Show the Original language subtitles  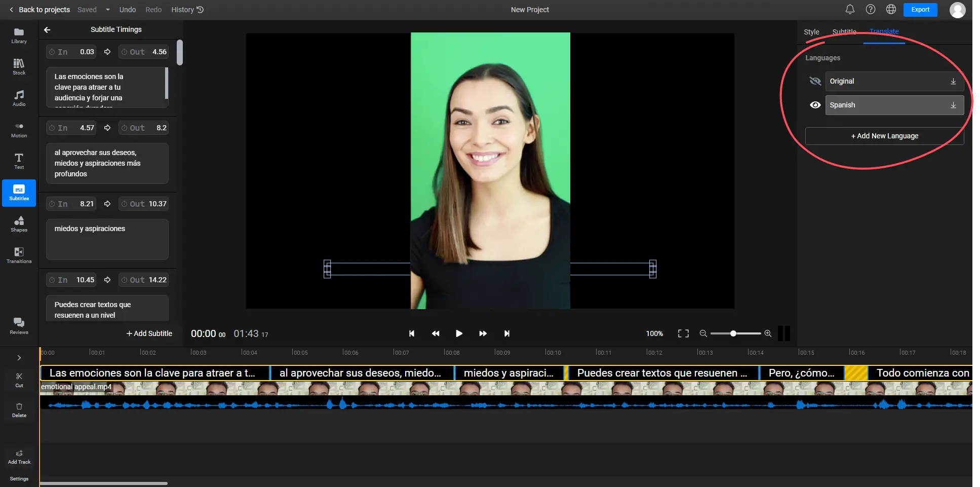tap(815, 81)
